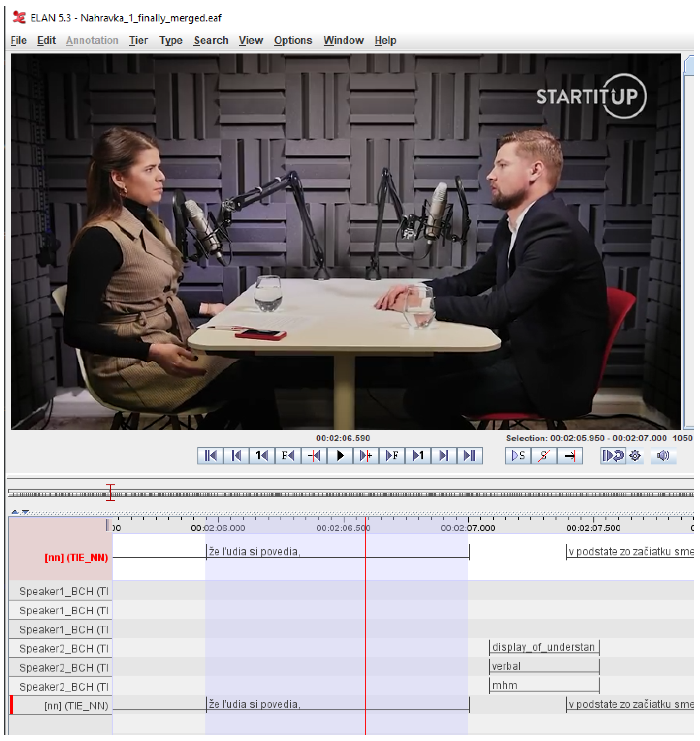Screen dimensions: 700x741
Task: Step one frame forward
Action: coord(392,455)
